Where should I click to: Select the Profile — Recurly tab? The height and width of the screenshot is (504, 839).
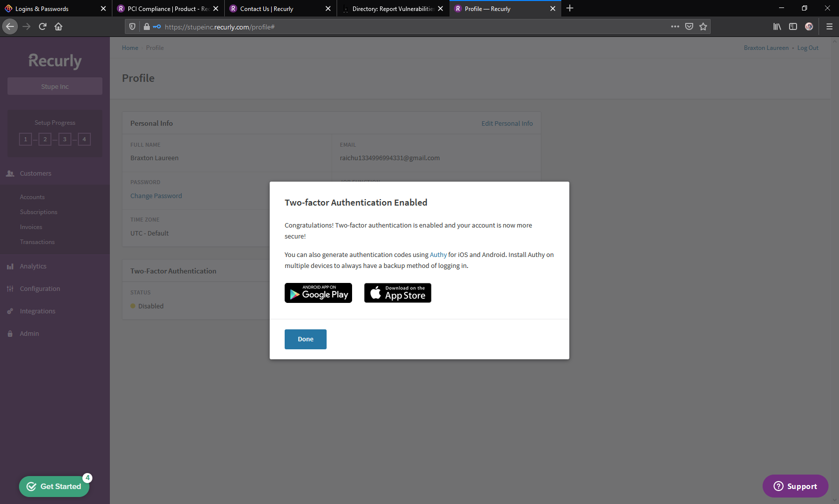click(x=505, y=8)
